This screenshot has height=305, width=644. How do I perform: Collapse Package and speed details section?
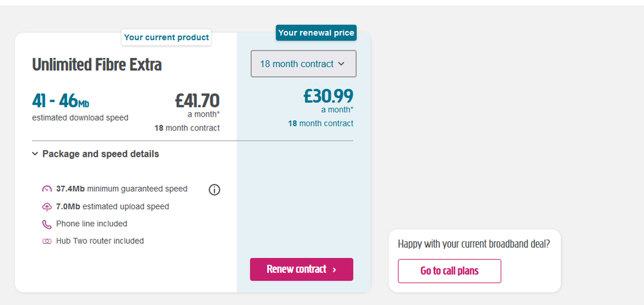[x=95, y=154]
